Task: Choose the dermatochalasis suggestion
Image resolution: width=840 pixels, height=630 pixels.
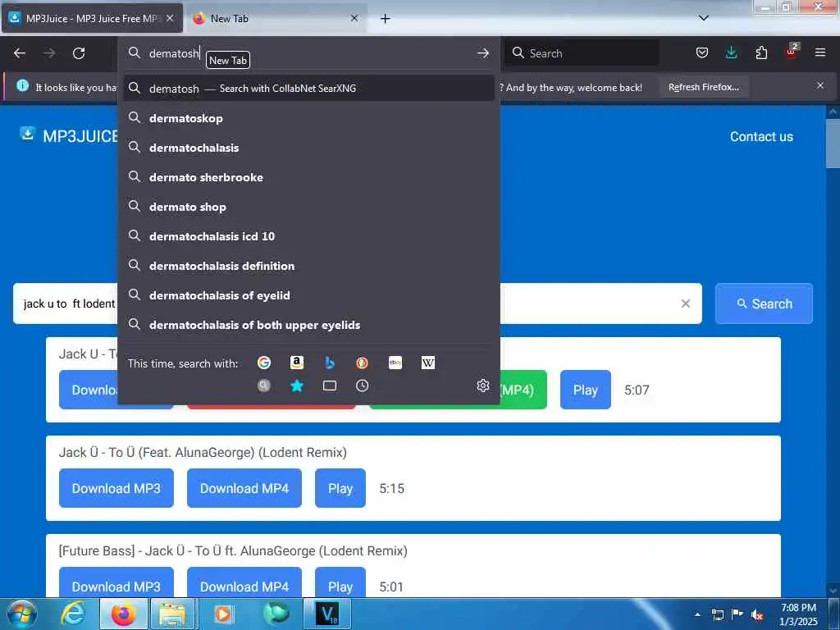Action: click(309, 148)
